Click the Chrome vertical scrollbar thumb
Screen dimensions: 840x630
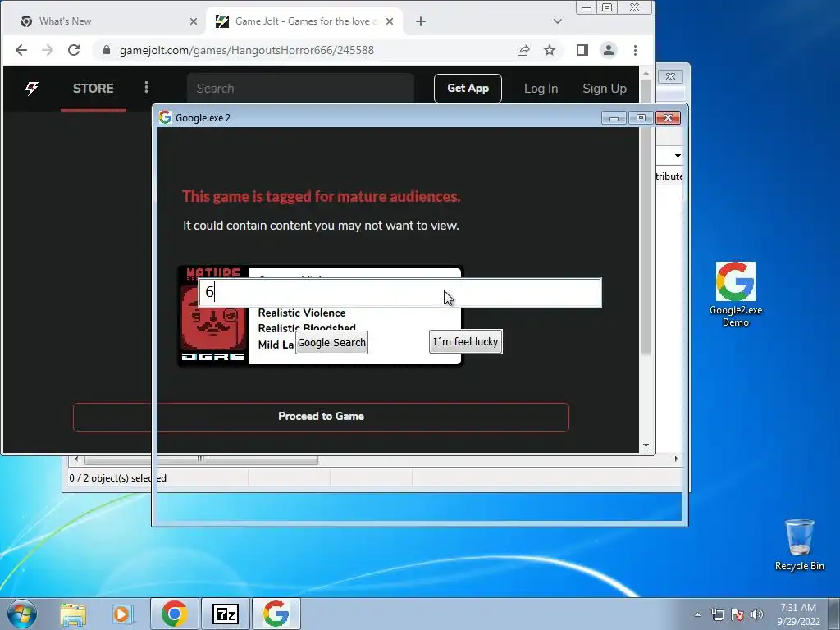click(x=646, y=217)
